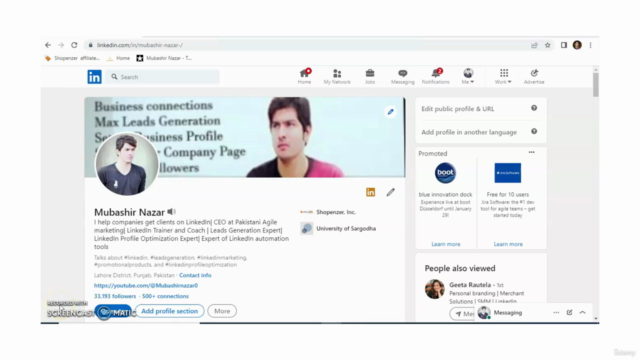This screenshot has width=640, height=360.
Task: Click the Messaging bar title
Action: (x=508, y=313)
